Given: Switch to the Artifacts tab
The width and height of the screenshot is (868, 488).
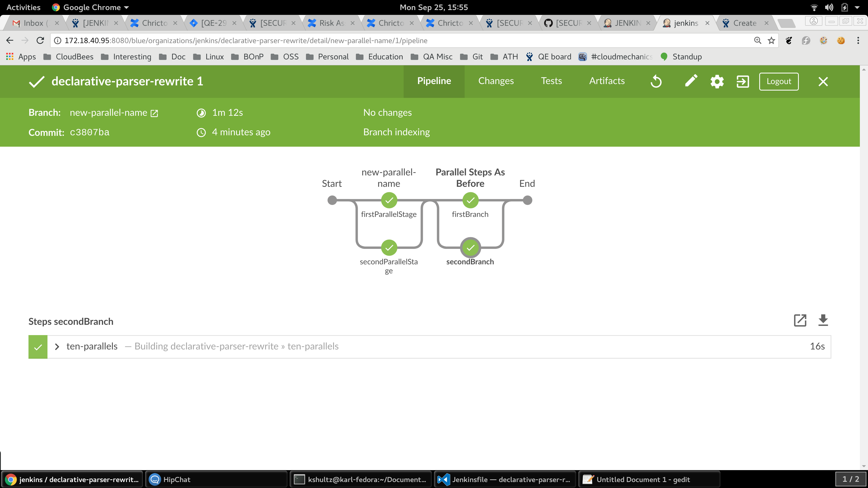Looking at the screenshot, I should [x=607, y=81].
